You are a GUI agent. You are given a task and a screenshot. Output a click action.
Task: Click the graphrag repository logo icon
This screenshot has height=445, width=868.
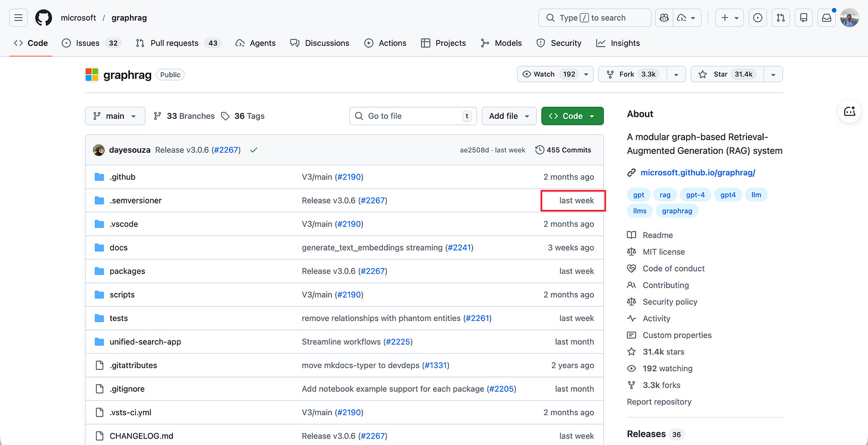(x=92, y=75)
